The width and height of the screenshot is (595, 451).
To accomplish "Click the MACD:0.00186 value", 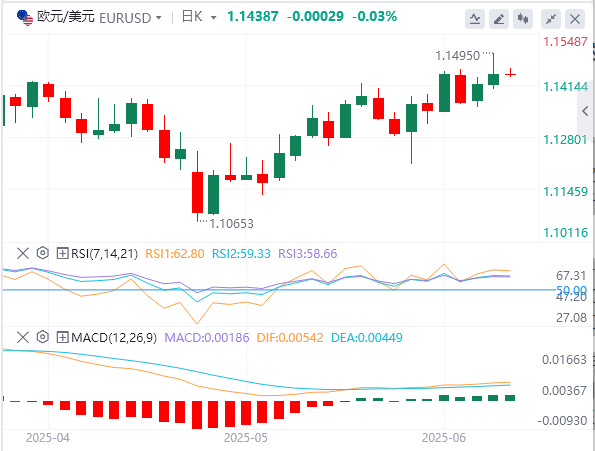I will point(207,337).
